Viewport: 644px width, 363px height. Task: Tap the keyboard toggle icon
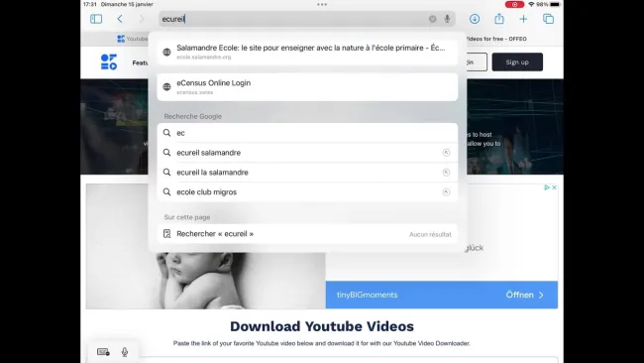pyautogui.click(x=103, y=352)
